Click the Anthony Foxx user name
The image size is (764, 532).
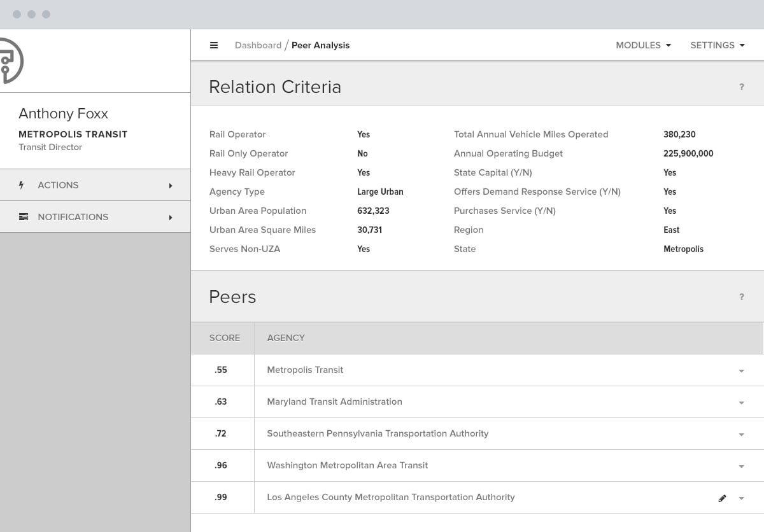coord(63,113)
